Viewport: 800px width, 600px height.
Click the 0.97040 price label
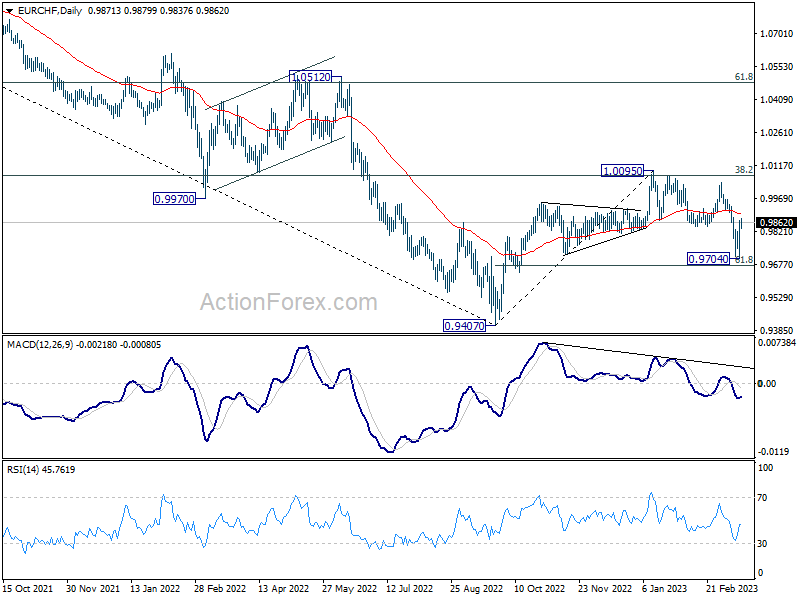click(x=708, y=259)
